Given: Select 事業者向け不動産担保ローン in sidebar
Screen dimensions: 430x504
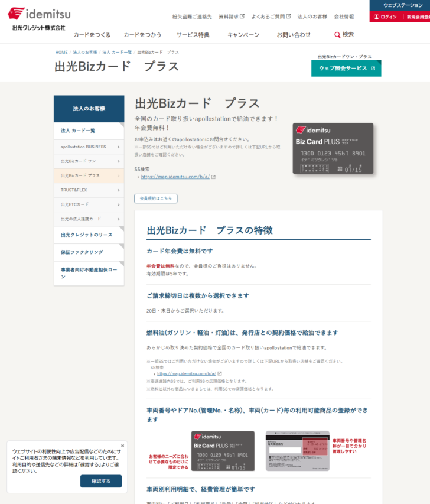Looking at the screenshot, I should [x=89, y=273].
